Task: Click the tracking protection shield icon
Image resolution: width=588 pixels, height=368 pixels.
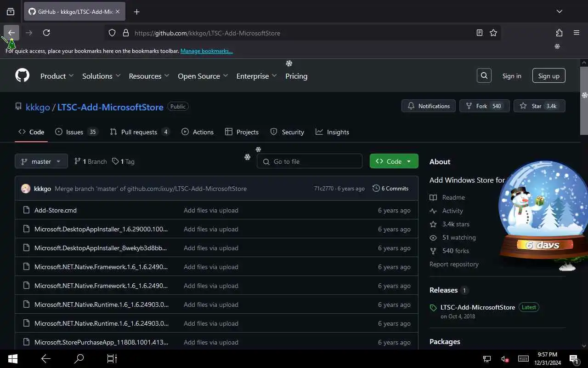Action: (112, 33)
